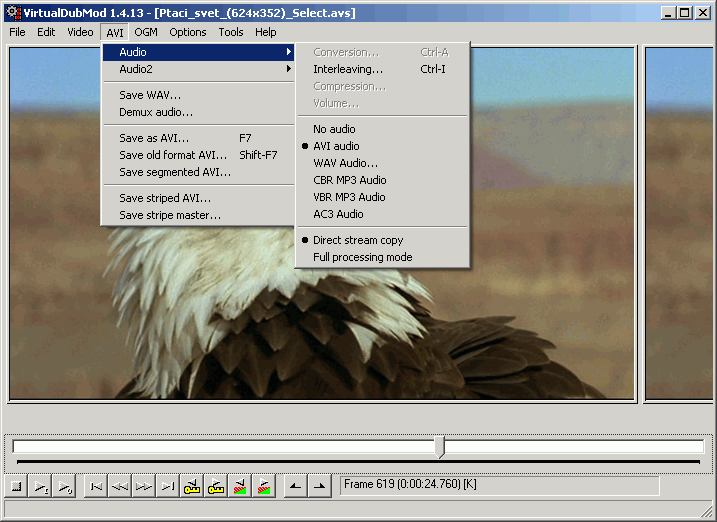Choose WAV Audio... source
The image size is (717, 522).
tap(381, 163)
